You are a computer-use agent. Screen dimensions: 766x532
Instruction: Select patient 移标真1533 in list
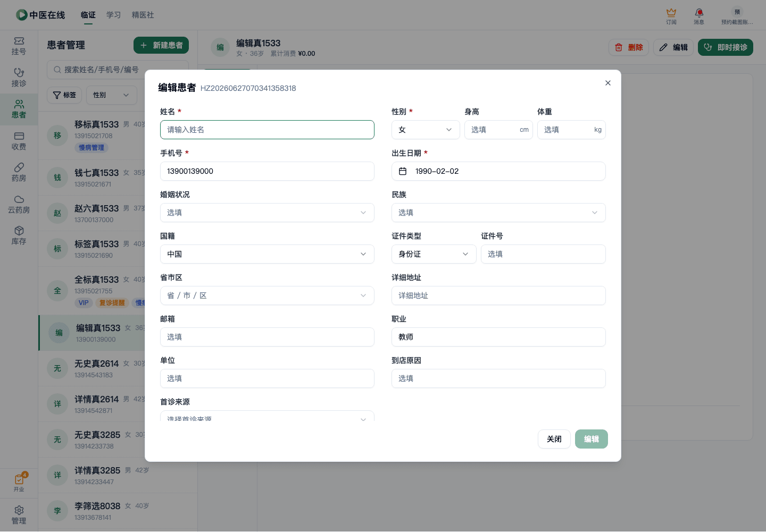pos(91,136)
